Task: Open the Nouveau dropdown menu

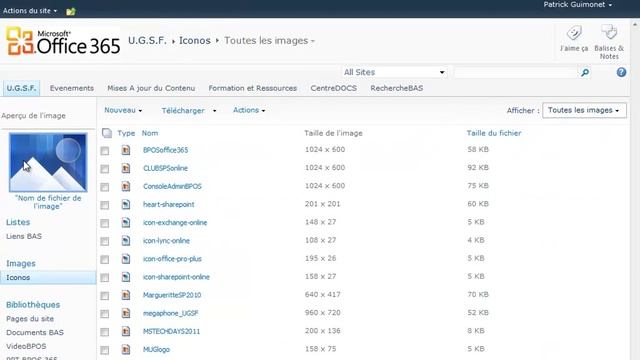Action: pyautogui.click(x=123, y=110)
